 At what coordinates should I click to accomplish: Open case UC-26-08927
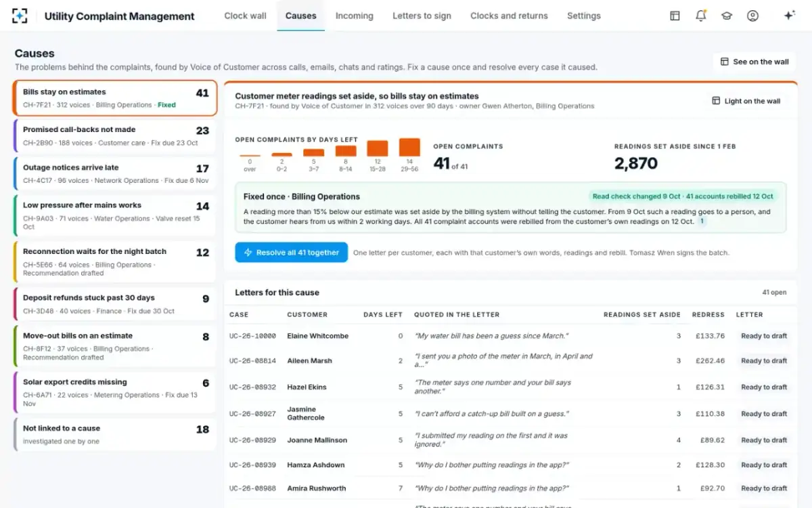(252, 414)
